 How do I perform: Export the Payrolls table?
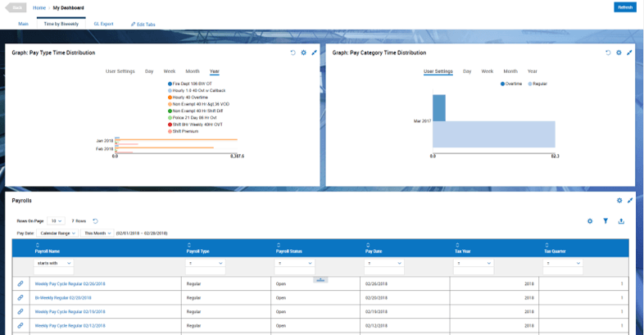click(621, 221)
